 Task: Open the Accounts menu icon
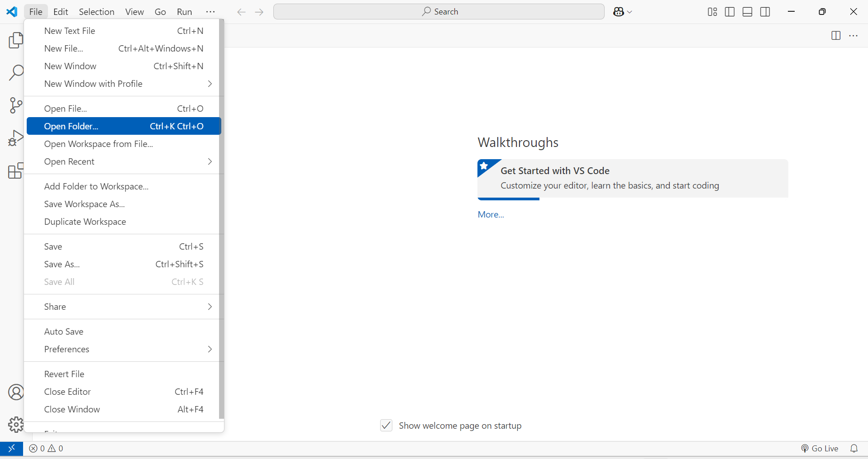pyautogui.click(x=16, y=392)
